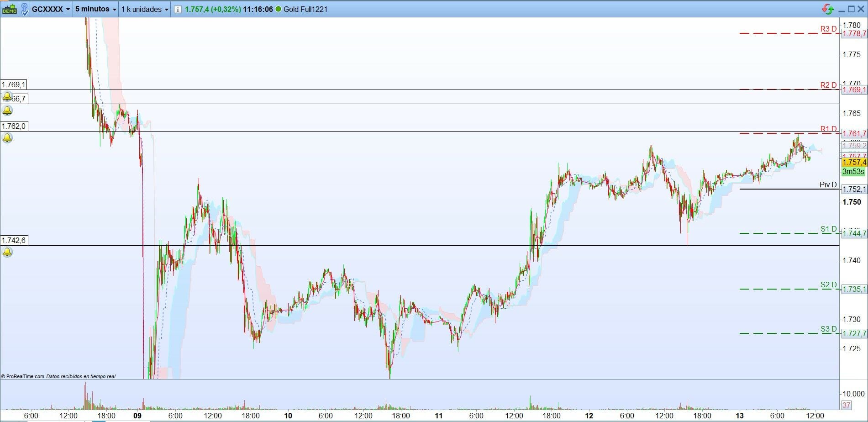Click the 11:16:06 clock in title bar
Viewport: 868px width, 422px height.
[258, 9]
